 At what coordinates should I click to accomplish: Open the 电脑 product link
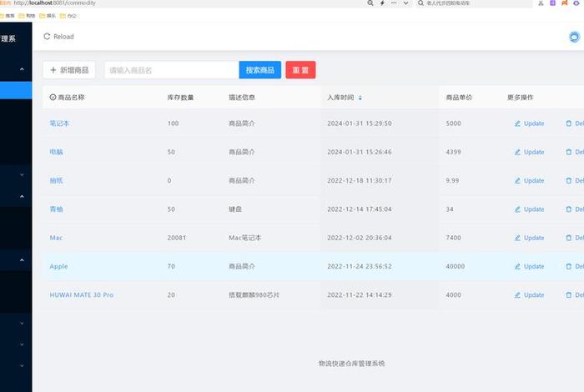(x=56, y=152)
